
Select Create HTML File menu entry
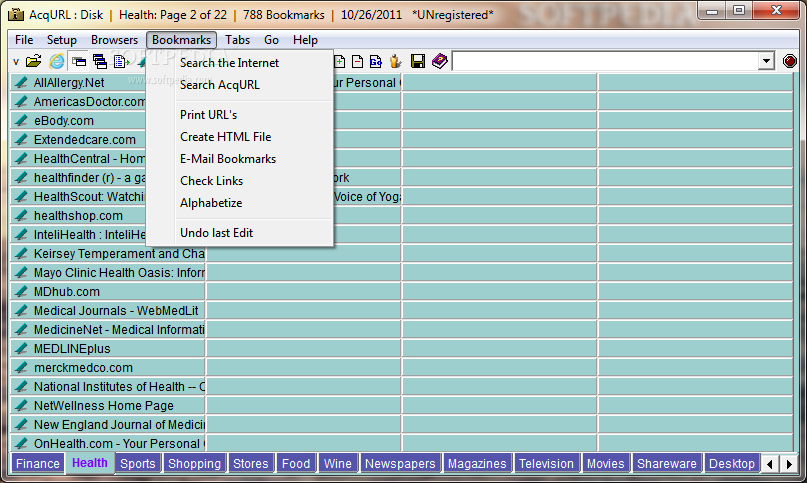point(239,137)
